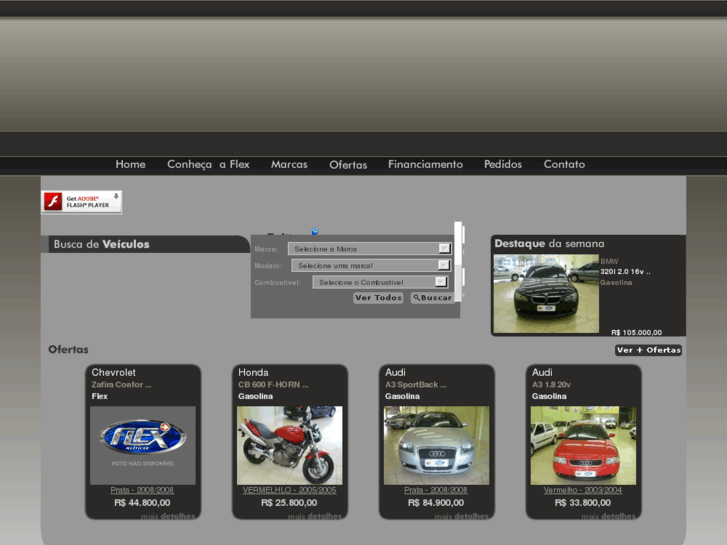Viewport: 727px width, 545px height.
Task: Expand the Selecione o Combustível dropdown
Action: 380,282
